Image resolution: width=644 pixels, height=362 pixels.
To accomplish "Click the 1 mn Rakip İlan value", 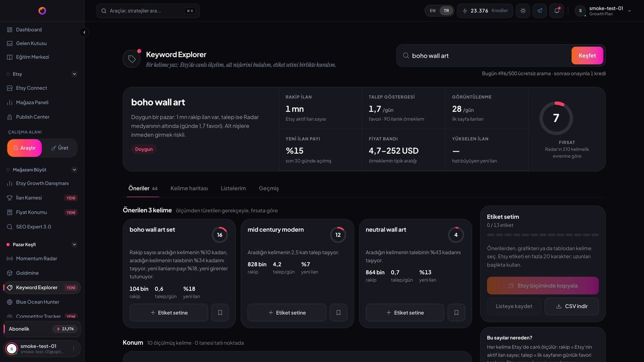I will [295, 109].
